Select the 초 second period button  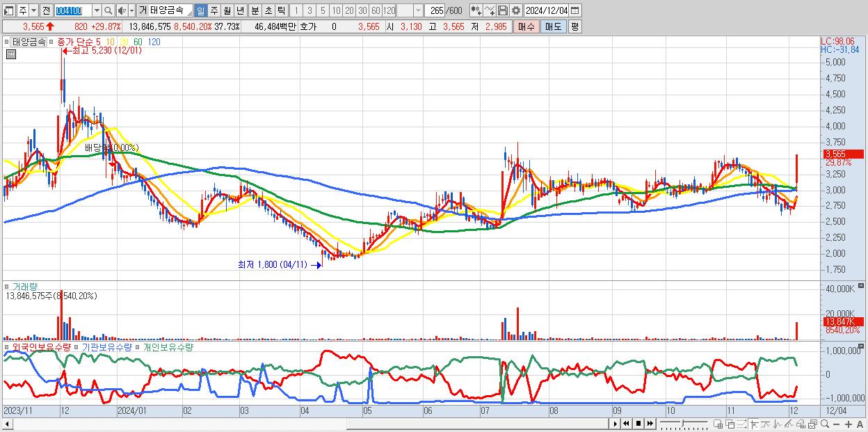(268, 10)
